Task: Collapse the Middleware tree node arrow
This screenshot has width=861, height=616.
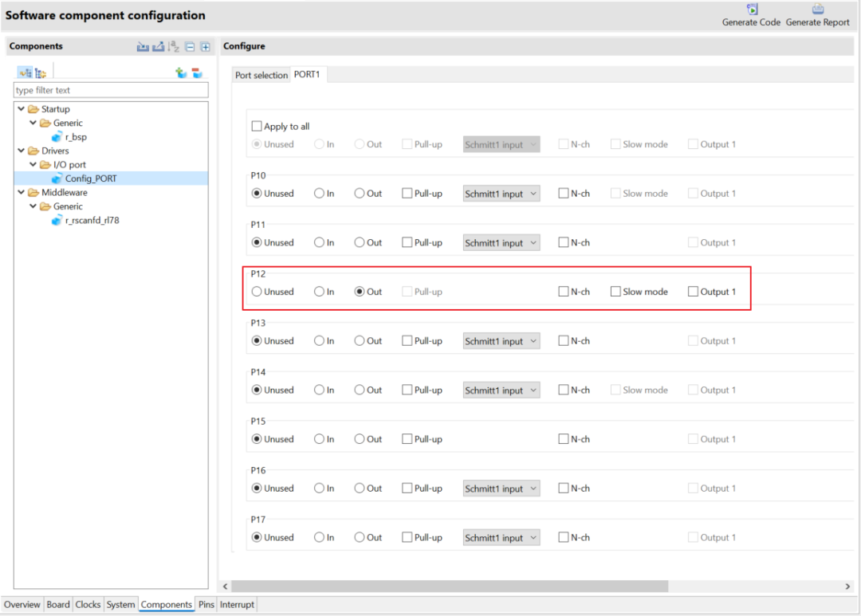Action: tap(21, 192)
